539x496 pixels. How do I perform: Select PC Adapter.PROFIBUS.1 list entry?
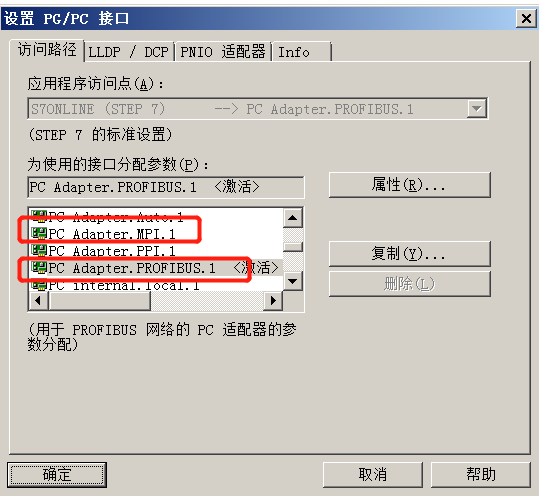coord(155,268)
